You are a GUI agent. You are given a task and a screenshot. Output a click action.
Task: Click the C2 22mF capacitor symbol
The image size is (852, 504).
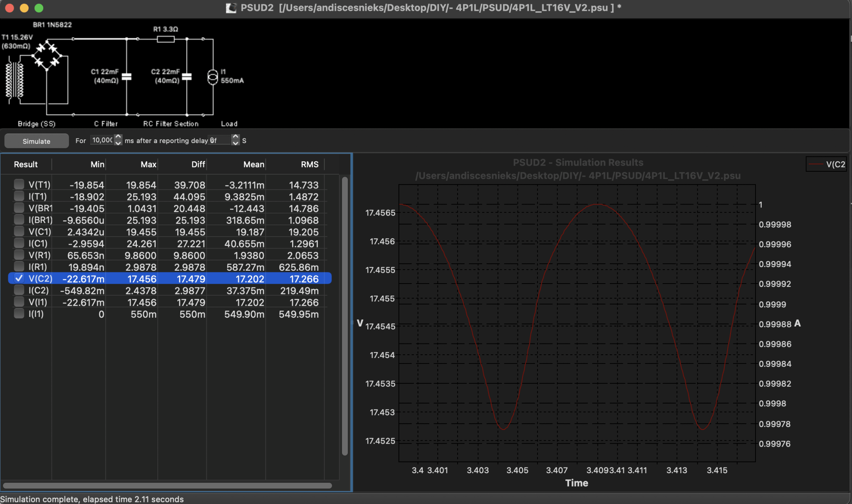[187, 77]
